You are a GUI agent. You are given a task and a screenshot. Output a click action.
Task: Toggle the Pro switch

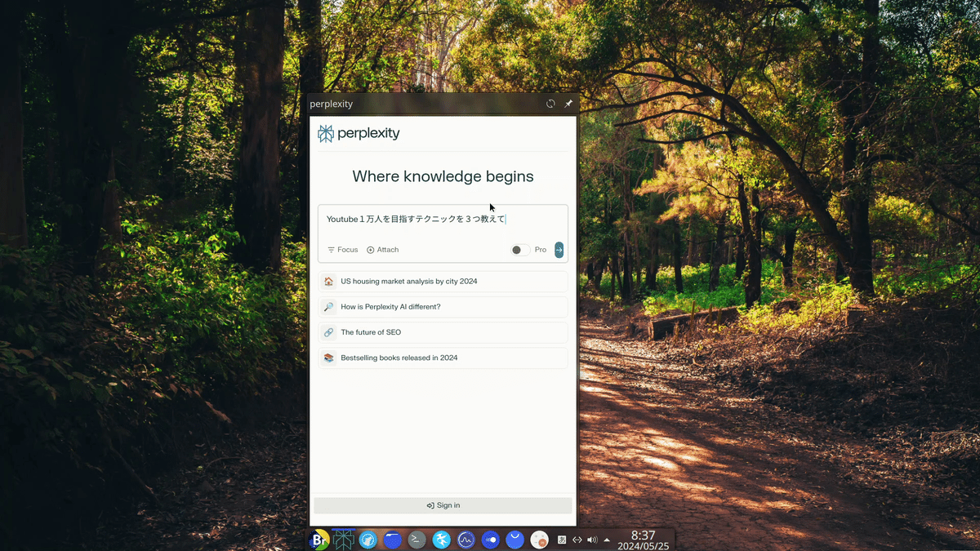point(520,250)
